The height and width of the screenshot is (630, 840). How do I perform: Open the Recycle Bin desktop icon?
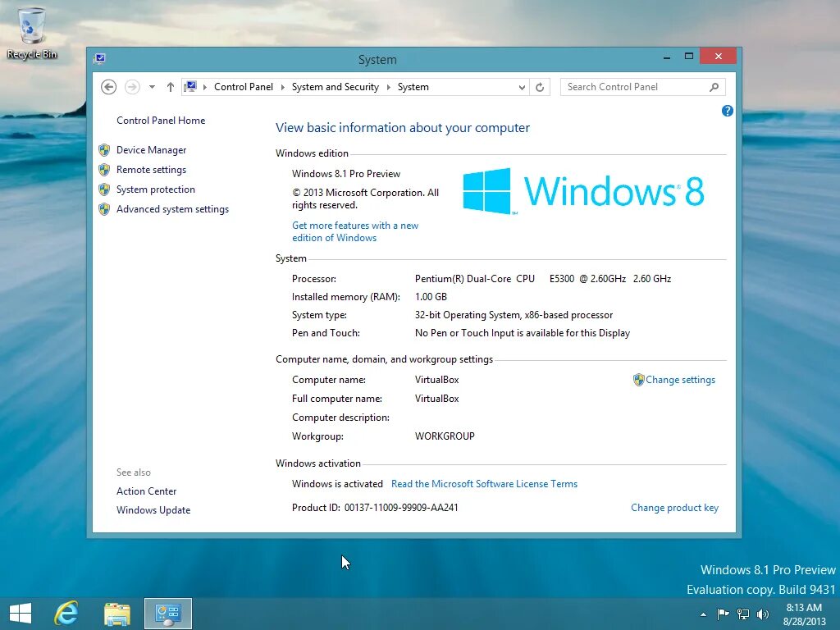point(32,33)
